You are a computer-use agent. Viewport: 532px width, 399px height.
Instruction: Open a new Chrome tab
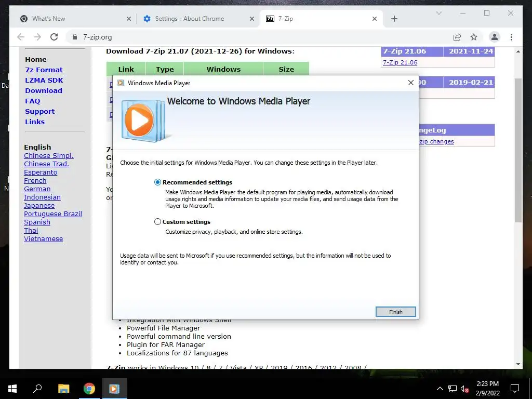394,19
